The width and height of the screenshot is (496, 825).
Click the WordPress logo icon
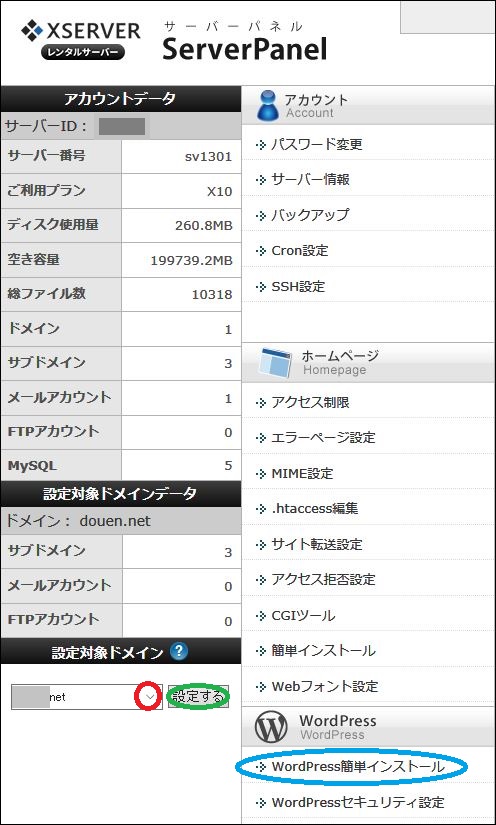coord(271,727)
